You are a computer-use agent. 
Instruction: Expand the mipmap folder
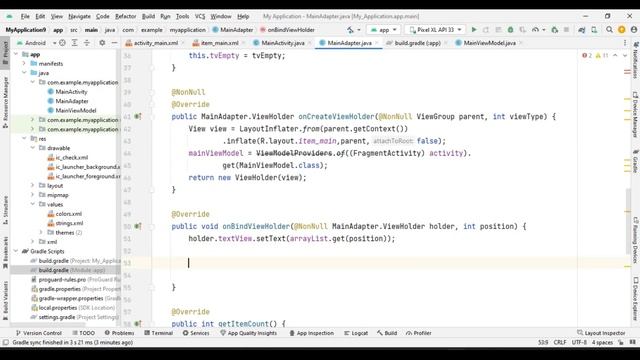pos(33,195)
